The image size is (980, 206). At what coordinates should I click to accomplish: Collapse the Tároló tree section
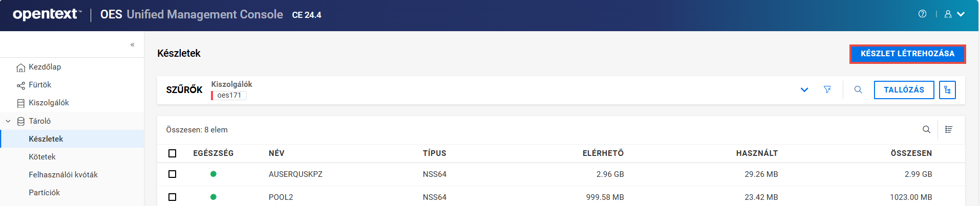(8, 121)
